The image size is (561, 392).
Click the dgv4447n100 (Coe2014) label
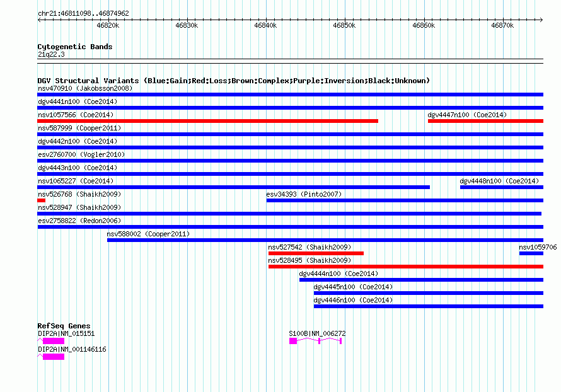[x=467, y=115]
